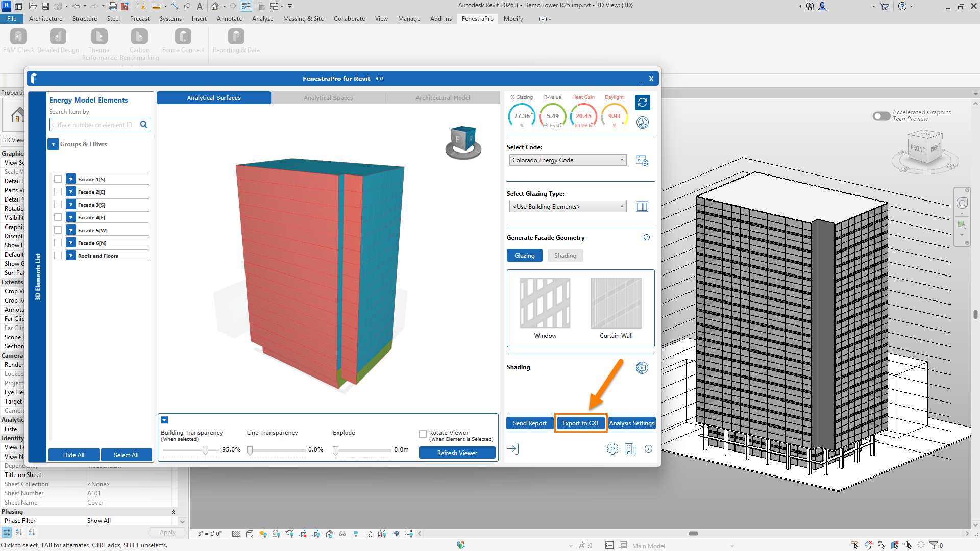Expand the Facade 5[W] group arrow

71,230
